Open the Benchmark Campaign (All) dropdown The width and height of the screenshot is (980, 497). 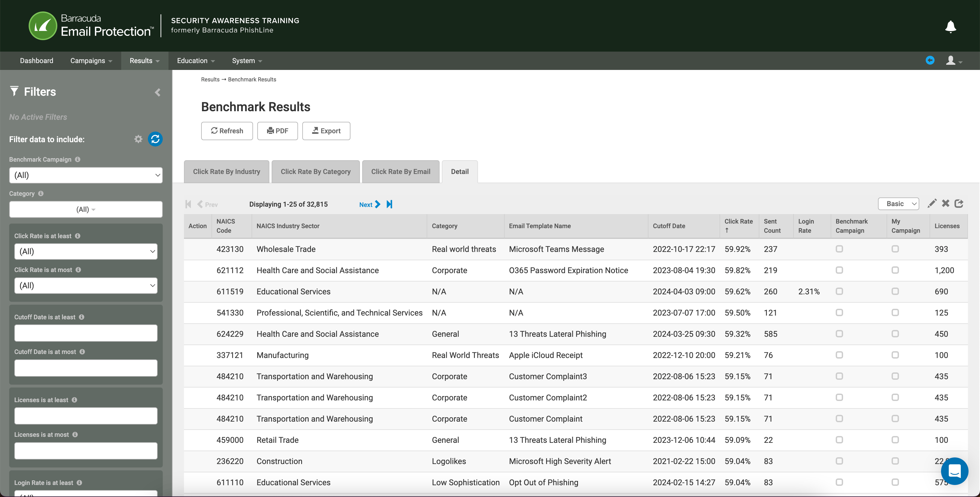pos(86,175)
